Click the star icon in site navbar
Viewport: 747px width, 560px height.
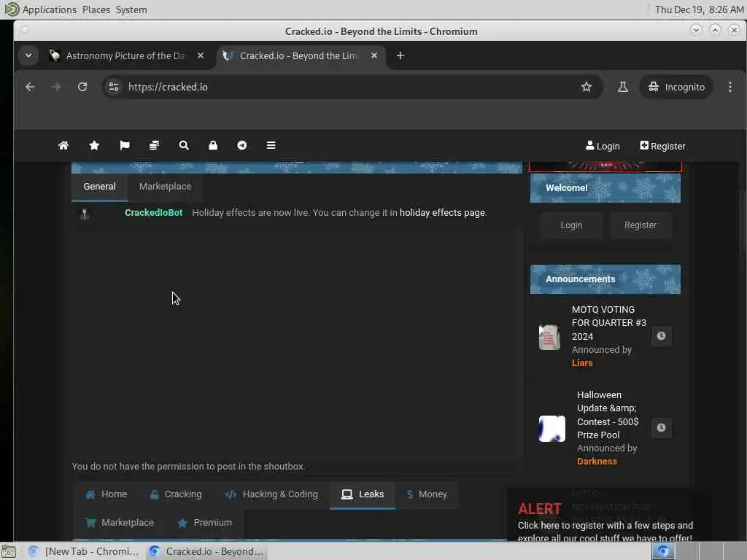click(x=94, y=145)
